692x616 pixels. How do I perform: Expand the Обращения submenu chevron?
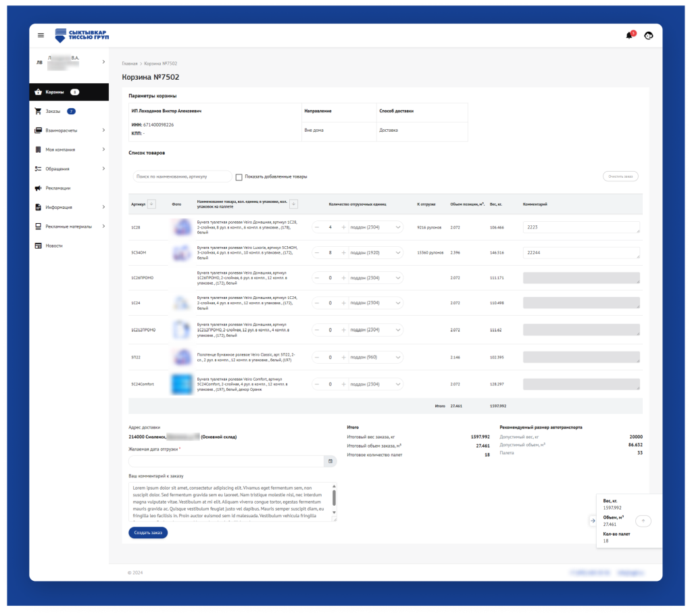click(x=103, y=168)
